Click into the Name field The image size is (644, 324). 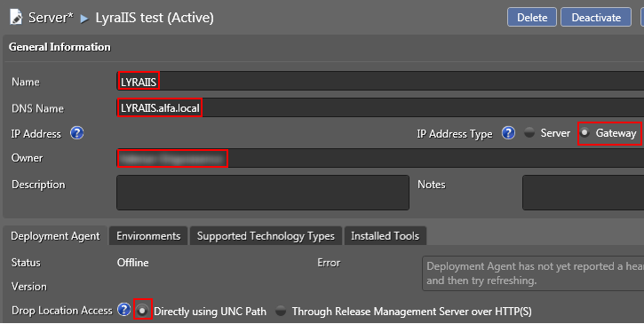[x=380, y=81]
